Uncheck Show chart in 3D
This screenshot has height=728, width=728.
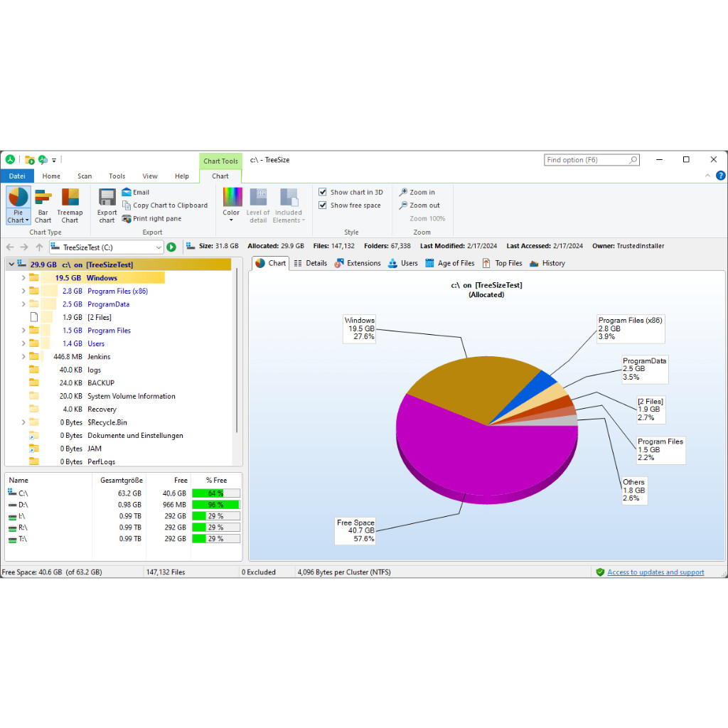(x=323, y=192)
